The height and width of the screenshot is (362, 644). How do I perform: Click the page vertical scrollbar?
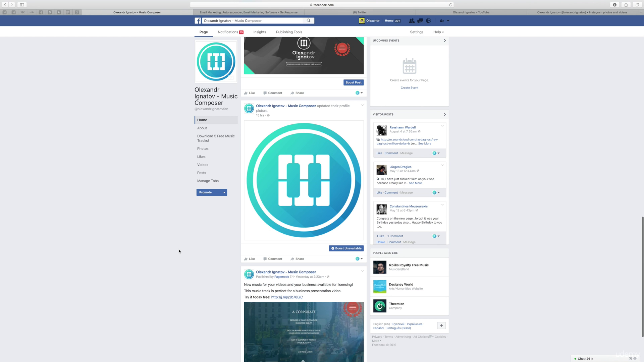point(642,277)
